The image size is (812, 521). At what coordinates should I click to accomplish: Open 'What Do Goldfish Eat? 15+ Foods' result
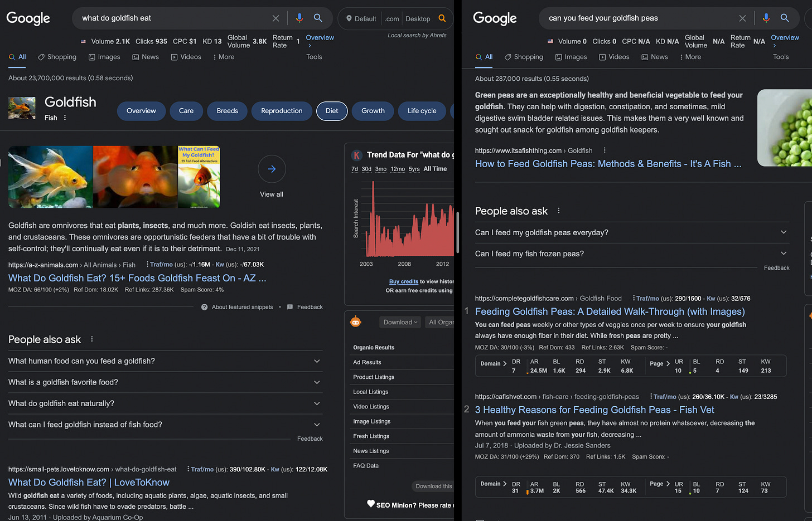coord(137,278)
